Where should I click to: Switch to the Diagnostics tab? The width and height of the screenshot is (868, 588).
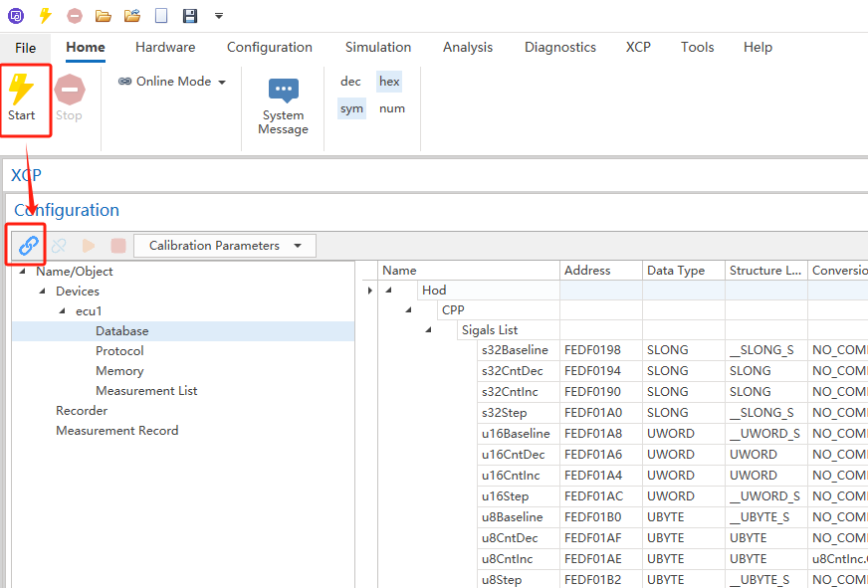[559, 47]
